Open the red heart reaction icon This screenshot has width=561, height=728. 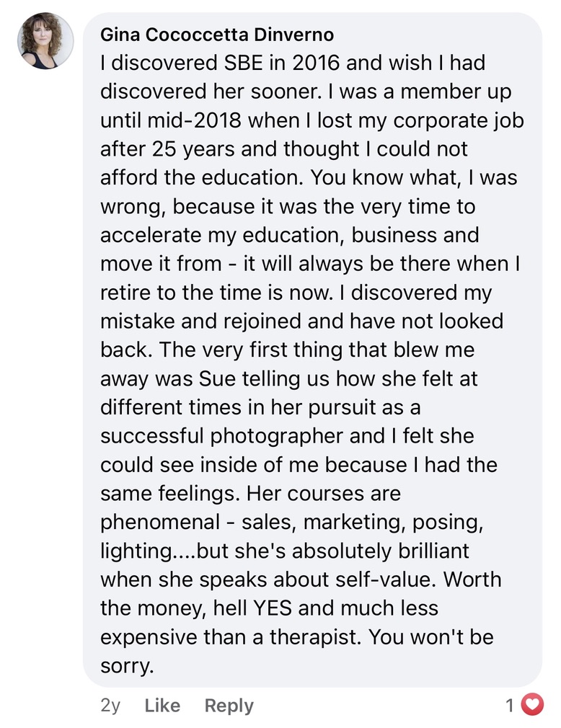(x=531, y=704)
